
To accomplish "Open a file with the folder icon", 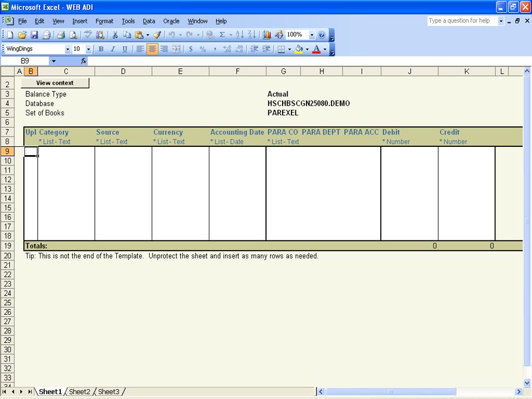I will [x=22, y=34].
